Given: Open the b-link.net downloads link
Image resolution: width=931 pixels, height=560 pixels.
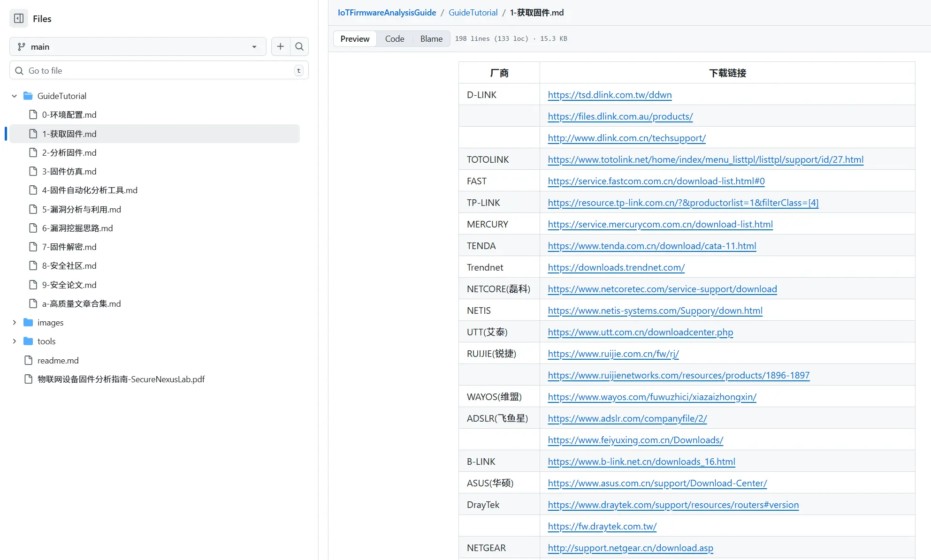Looking at the screenshot, I should [641, 462].
